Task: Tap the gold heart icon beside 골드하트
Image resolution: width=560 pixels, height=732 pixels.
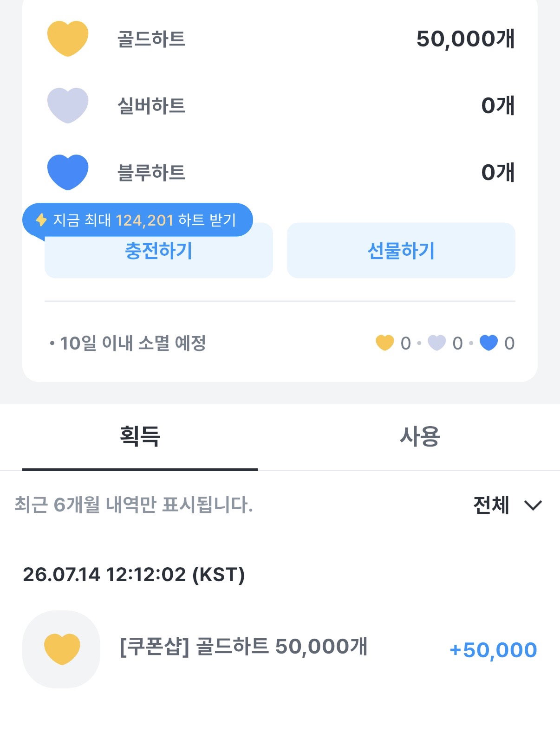Action: (x=68, y=39)
